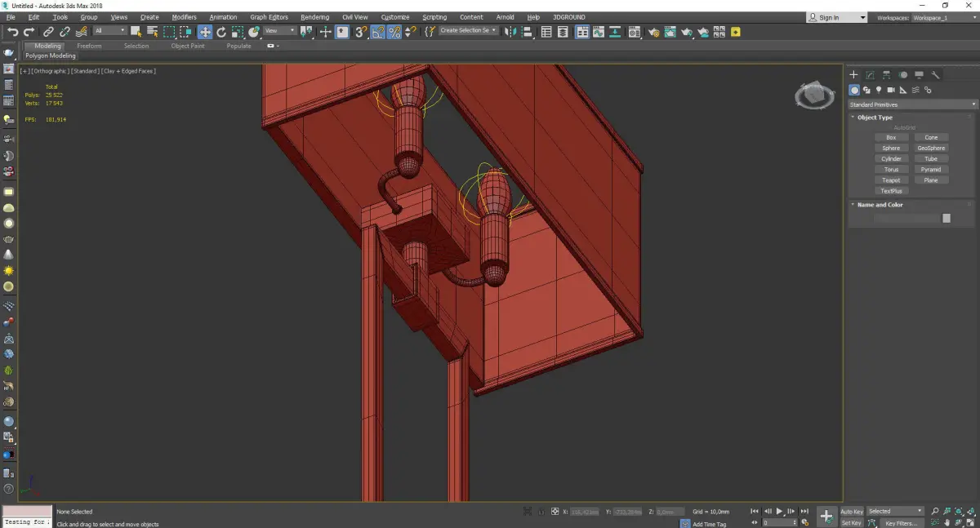Activate the Select Object tool

coord(136,32)
